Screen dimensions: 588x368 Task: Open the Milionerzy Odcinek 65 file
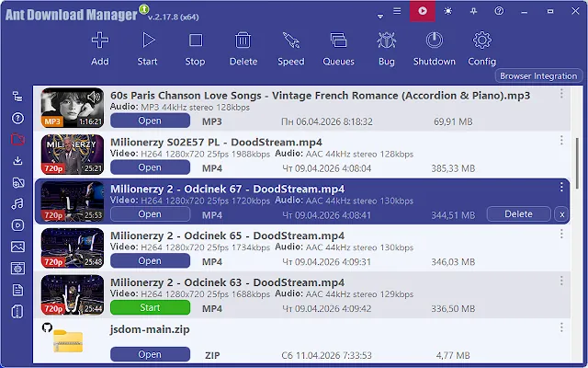(150, 260)
